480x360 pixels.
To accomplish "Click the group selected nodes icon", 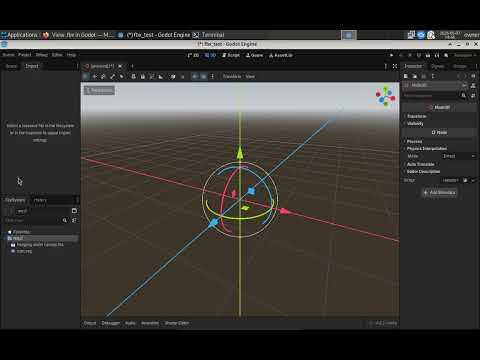I will pyautogui.click(x=152, y=76).
